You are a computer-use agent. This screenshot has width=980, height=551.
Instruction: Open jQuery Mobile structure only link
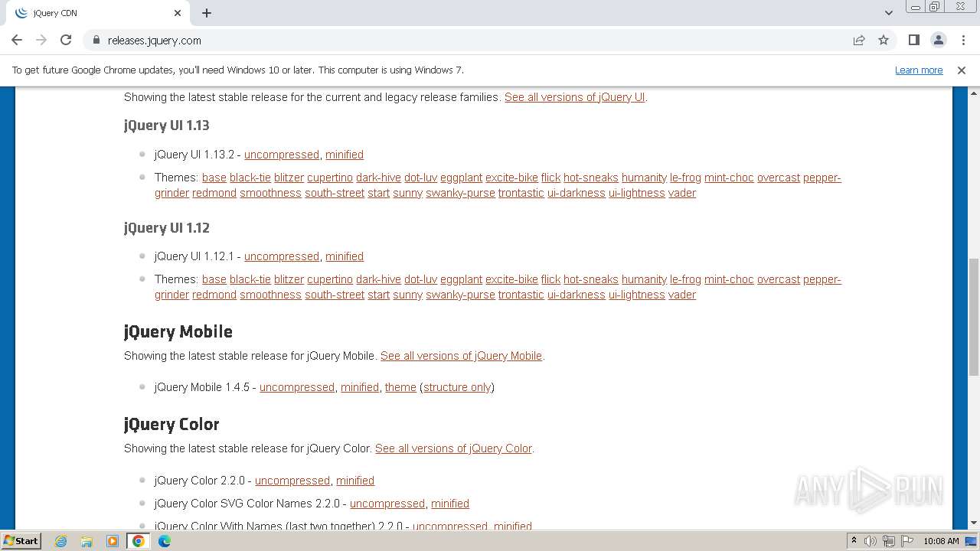tap(457, 387)
